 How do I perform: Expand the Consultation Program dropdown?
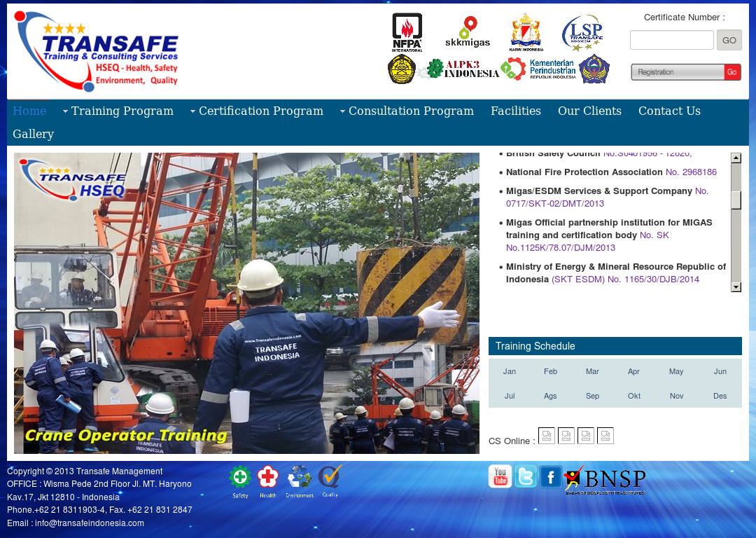click(x=411, y=111)
